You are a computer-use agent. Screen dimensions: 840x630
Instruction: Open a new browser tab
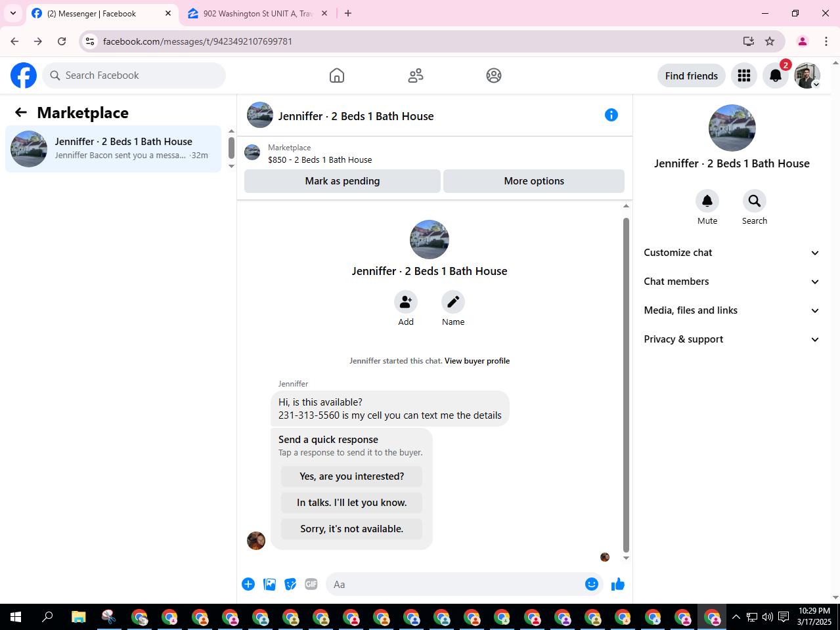click(x=348, y=13)
